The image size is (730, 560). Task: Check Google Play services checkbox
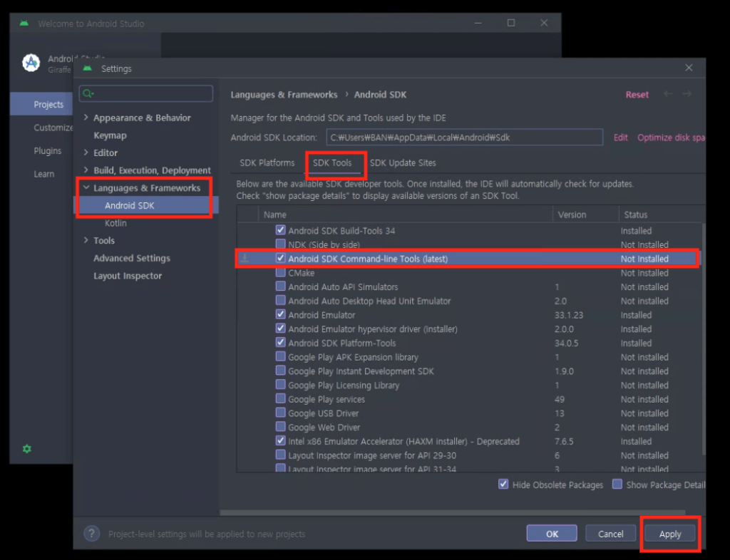[280, 398]
